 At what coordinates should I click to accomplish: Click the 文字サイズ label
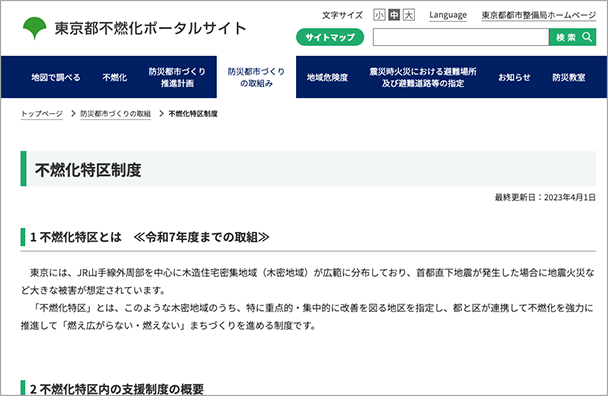coord(342,15)
